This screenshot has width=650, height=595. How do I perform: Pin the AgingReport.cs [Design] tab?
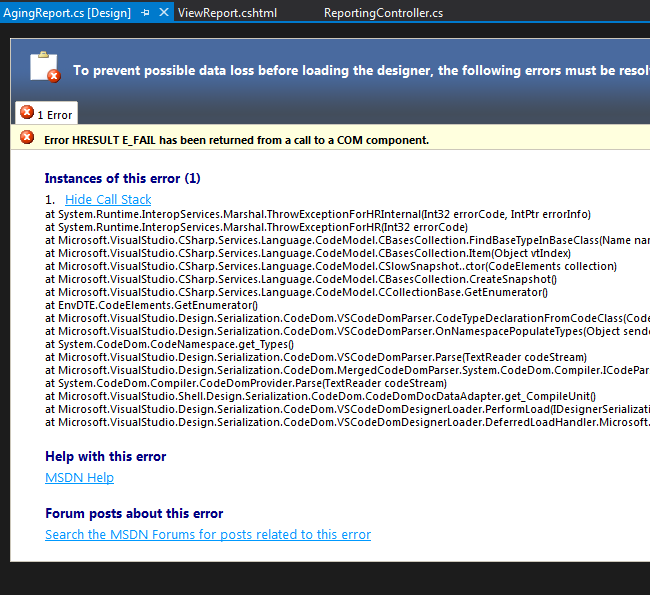[x=145, y=13]
